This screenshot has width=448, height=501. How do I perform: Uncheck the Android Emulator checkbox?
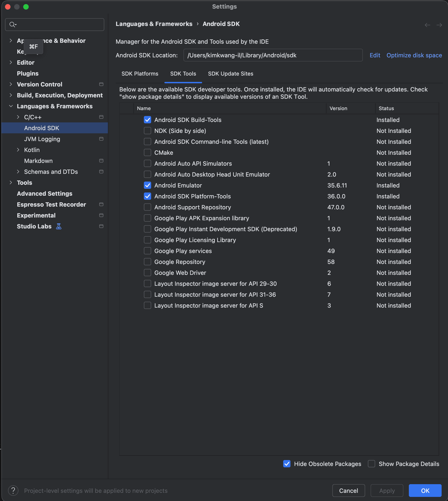pyautogui.click(x=148, y=185)
